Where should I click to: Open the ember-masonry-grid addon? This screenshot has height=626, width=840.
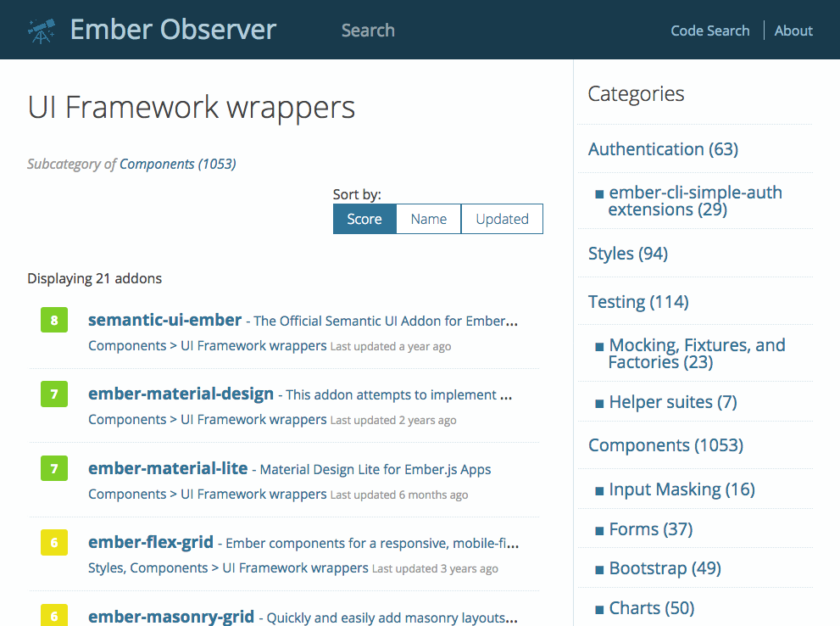click(171, 617)
